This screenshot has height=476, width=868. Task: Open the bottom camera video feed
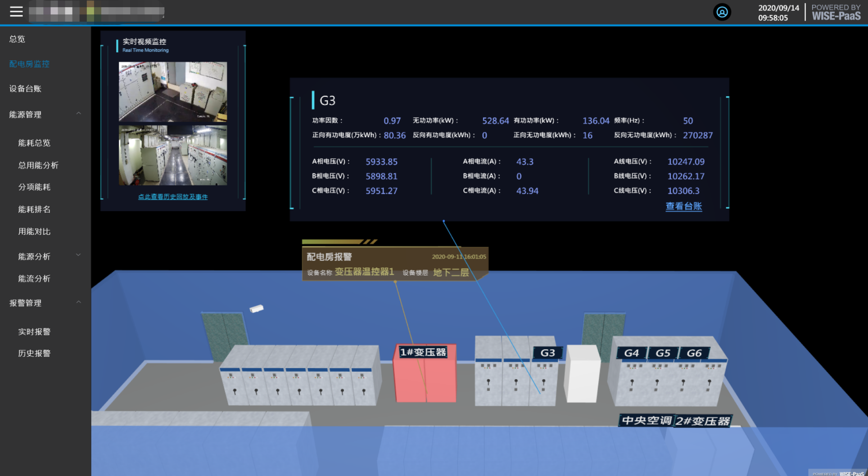point(173,155)
